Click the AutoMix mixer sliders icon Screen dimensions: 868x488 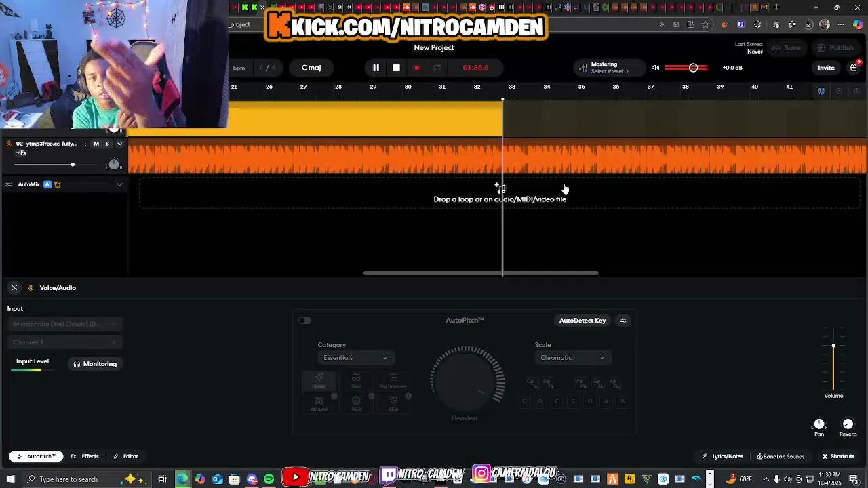coord(9,184)
